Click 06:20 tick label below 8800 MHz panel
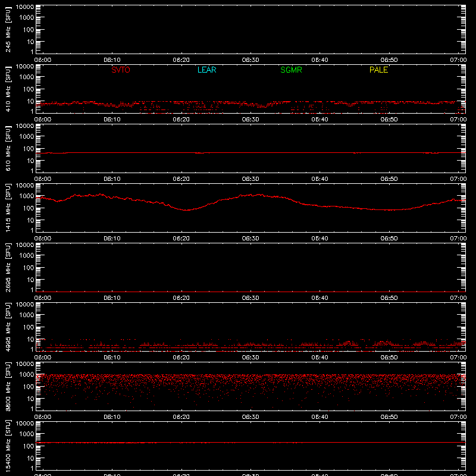Image resolution: width=476 pixels, height=476 pixels. 181,417
